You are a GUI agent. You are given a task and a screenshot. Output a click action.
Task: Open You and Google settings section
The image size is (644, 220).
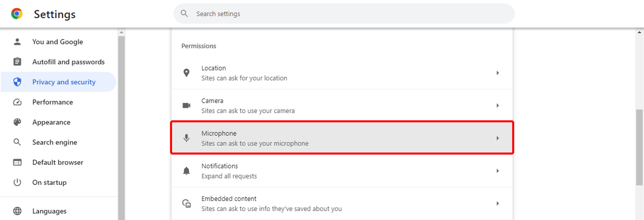[x=58, y=42]
